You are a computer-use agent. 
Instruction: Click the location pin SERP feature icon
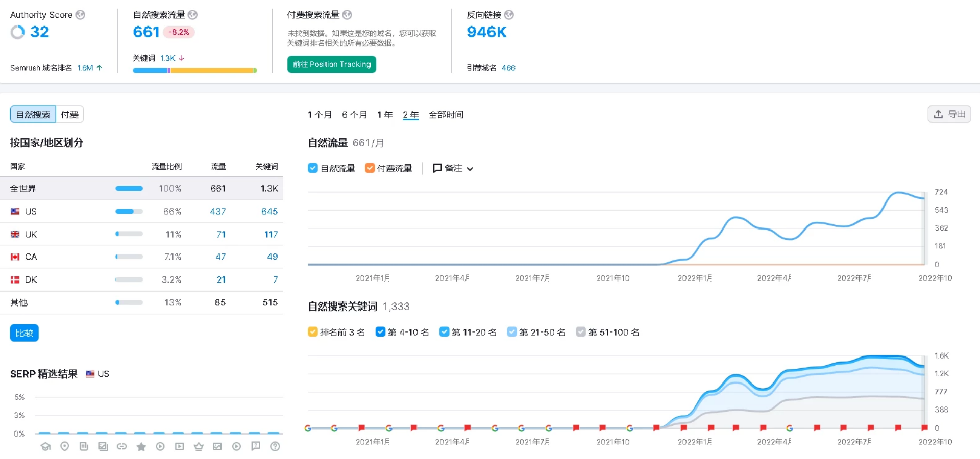pos(65,447)
